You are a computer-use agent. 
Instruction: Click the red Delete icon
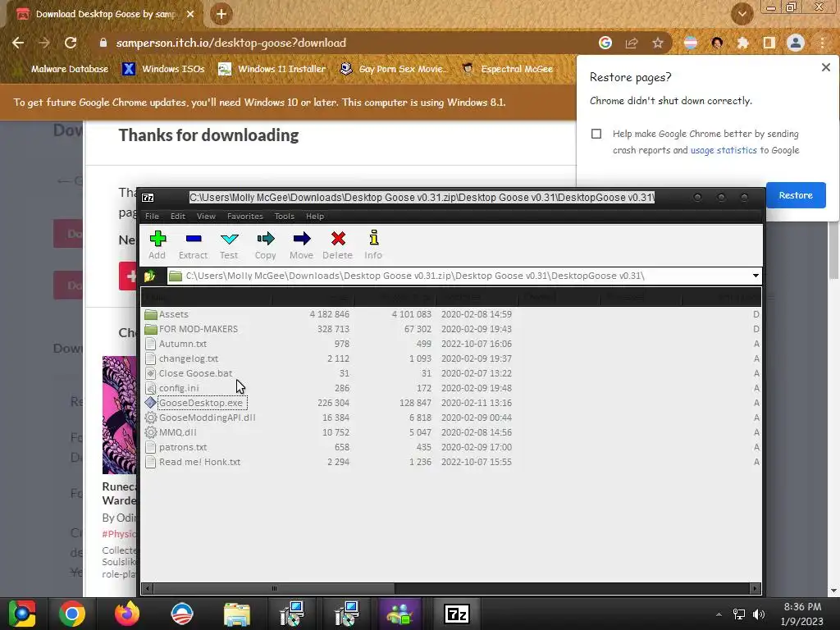point(337,244)
